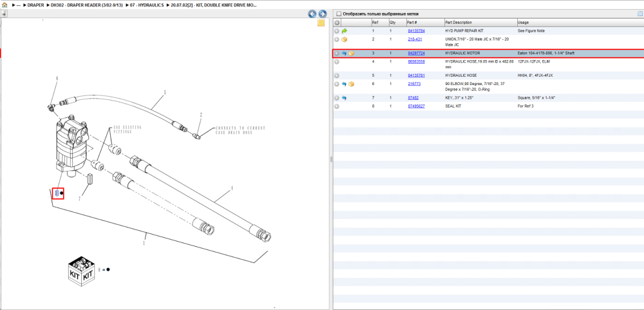Add SEAL KIT row via circle icon
The image size is (644, 310).
pos(337,106)
